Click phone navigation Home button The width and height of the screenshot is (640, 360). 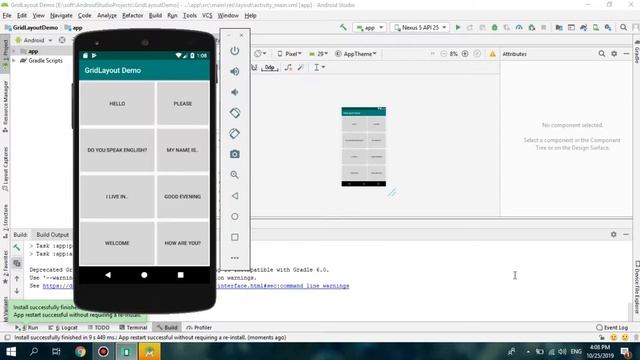[144, 275]
